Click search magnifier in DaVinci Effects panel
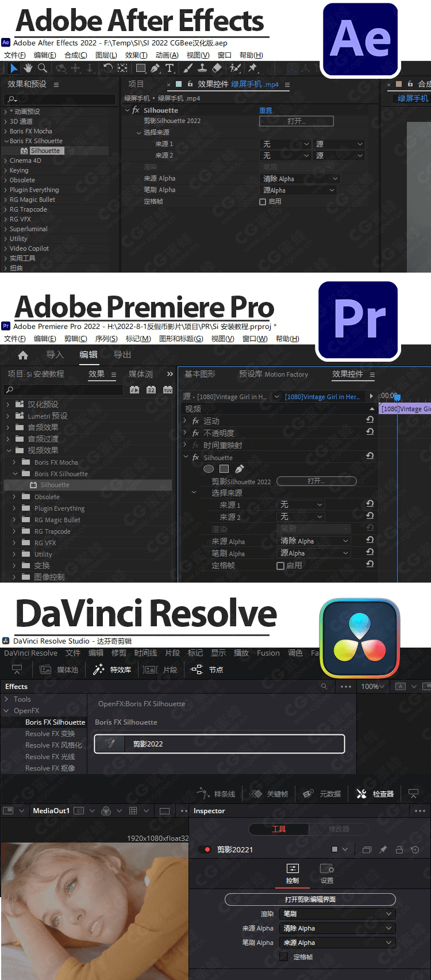The width and height of the screenshot is (431, 980). coord(324,687)
